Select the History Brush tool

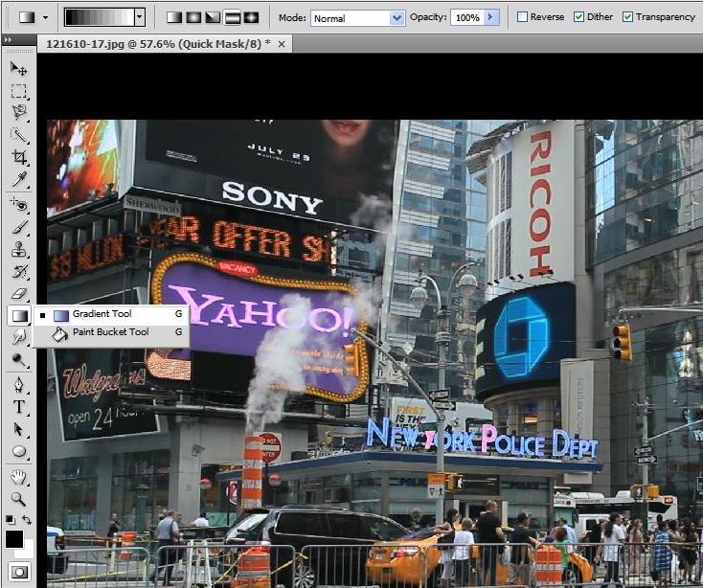(x=18, y=272)
